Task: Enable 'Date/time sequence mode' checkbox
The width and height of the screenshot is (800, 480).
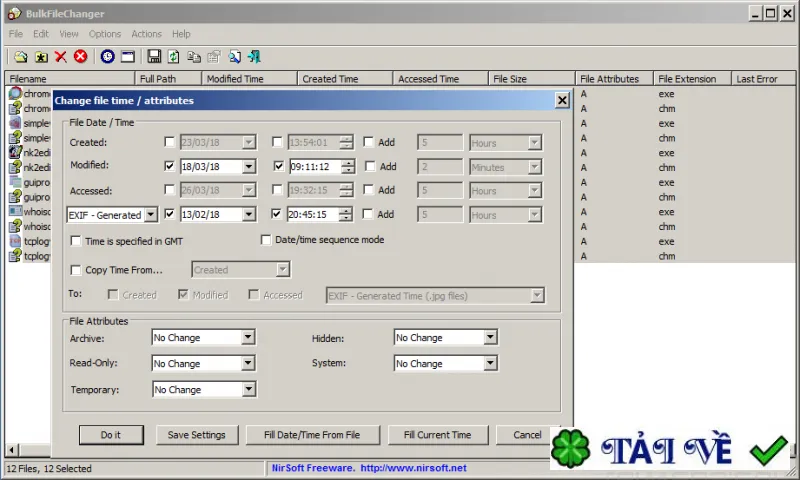Action: pos(266,240)
